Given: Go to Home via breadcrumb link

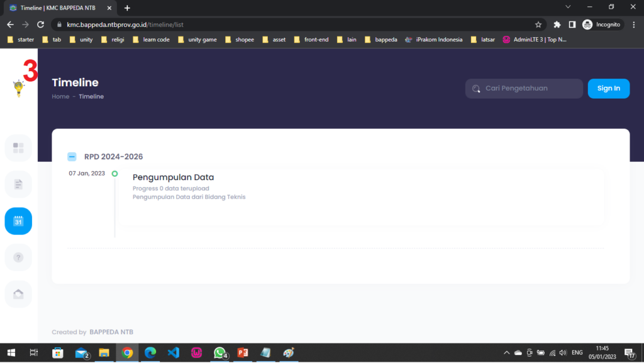Looking at the screenshot, I should point(60,97).
